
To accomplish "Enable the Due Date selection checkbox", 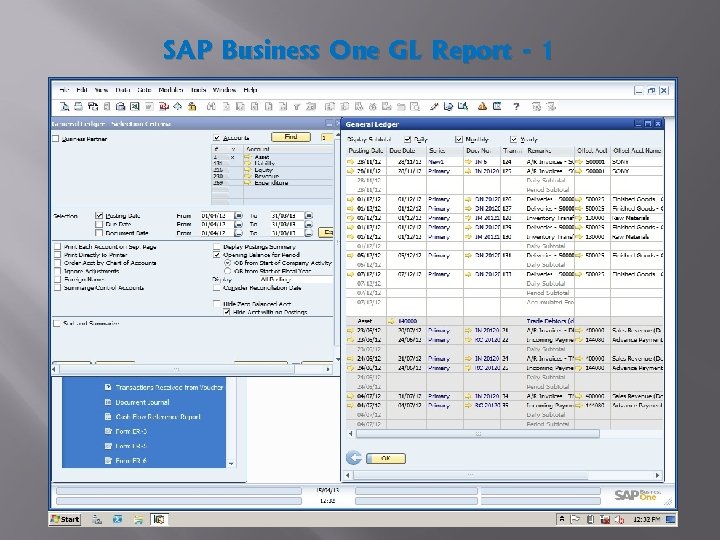I will pos(99,224).
